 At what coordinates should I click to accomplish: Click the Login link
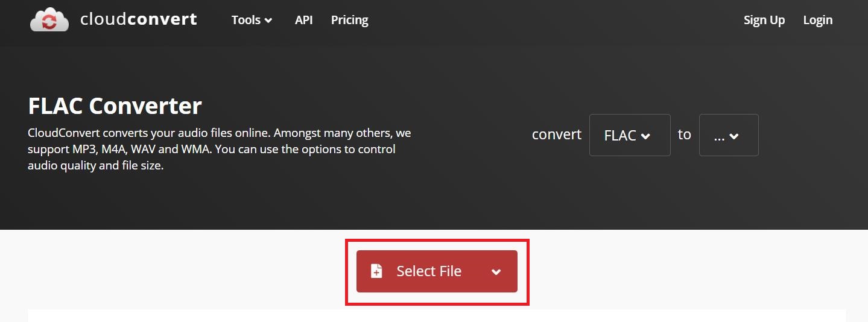(x=817, y=20)
